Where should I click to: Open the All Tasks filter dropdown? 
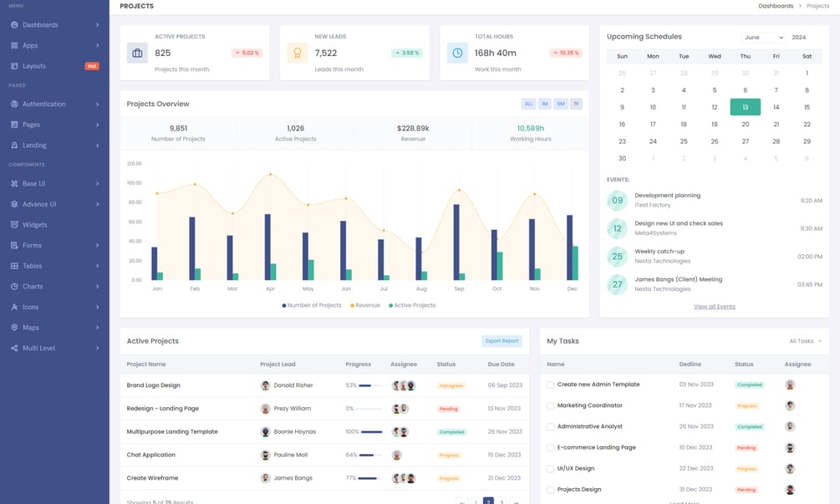pos(805,341)
